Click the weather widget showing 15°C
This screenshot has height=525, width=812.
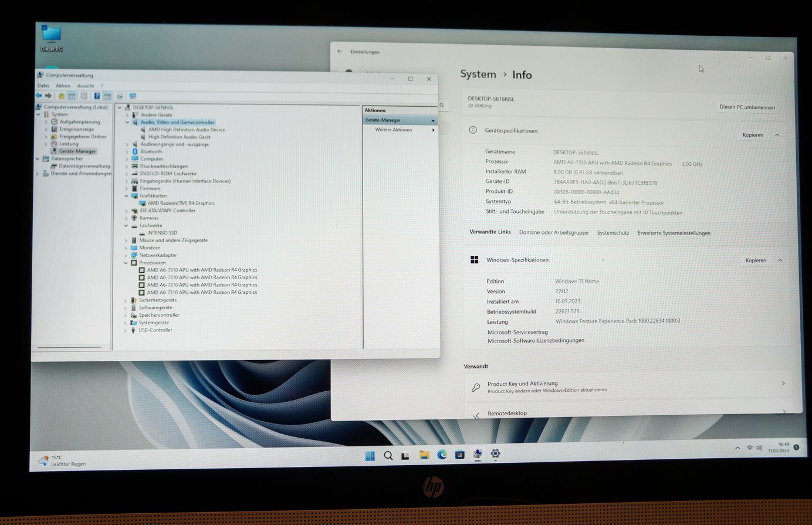(62, 460)
